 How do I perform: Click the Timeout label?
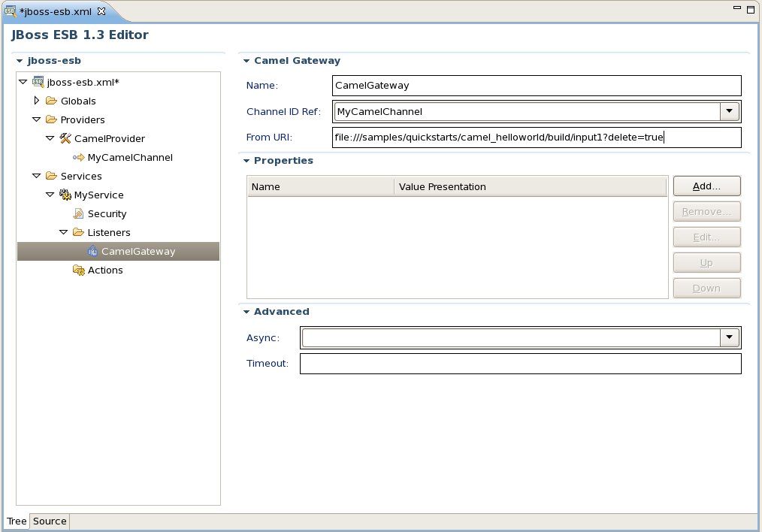[268, 364]
